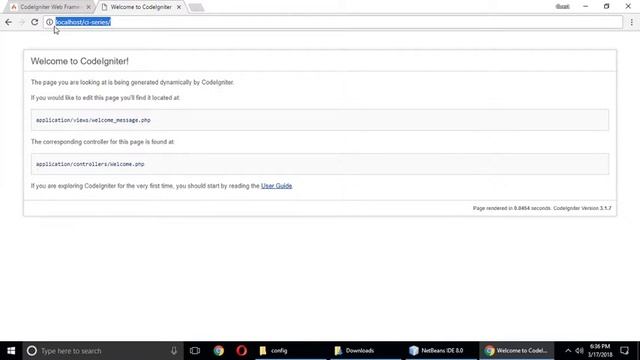Viewport: 640px width, 360px height.
Task: Click application/controllers/Welcome.php path text
Action: pyautogui.click(x=90, y=164)
